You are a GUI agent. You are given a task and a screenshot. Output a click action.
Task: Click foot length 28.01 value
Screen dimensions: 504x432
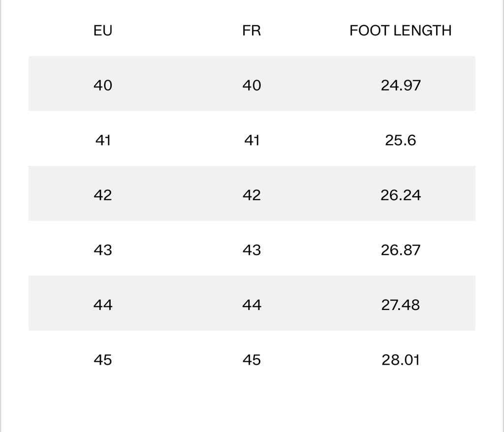[x=401, y=360]
